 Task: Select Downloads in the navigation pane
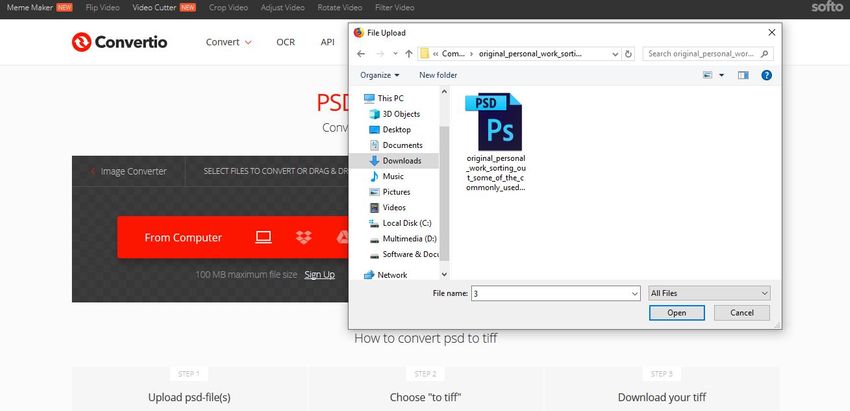[x=401, y=160]
